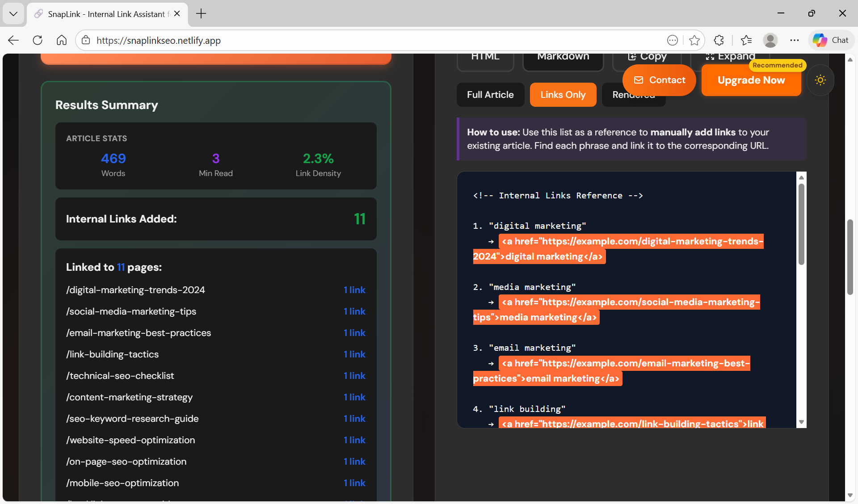Open a new browser tab with the plus button
Viewport: 858px width, 504px height.
(x=201, y=14)
